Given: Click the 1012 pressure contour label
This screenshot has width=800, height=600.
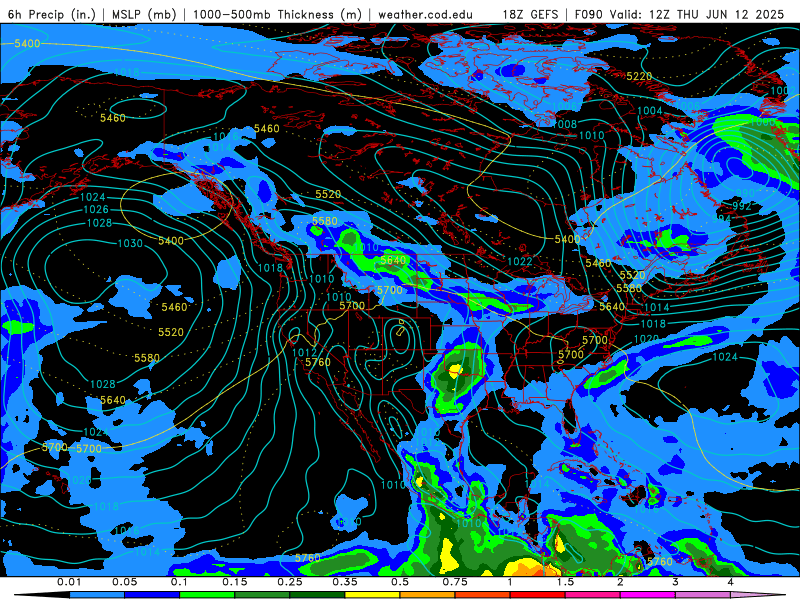Looking at the screenshot, I should click(304, 353).
